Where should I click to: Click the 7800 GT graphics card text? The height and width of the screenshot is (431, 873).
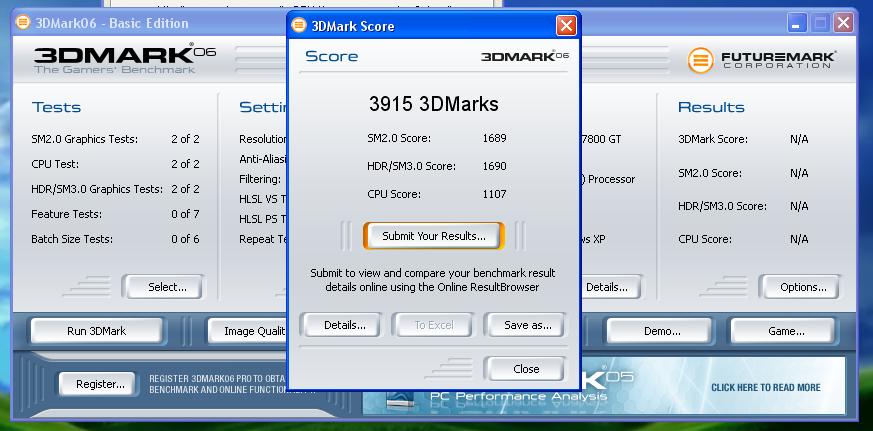point(601,139)
